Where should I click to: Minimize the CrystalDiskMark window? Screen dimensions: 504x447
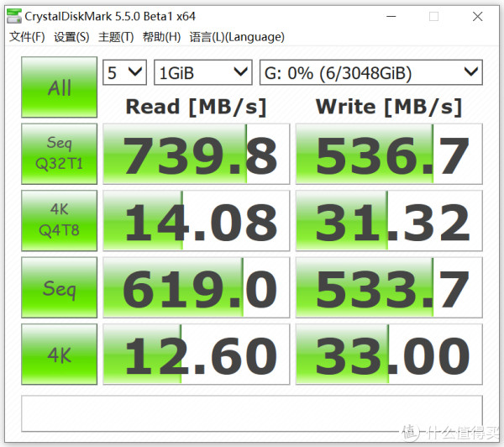pyautogui.click(x=391, y=16)
